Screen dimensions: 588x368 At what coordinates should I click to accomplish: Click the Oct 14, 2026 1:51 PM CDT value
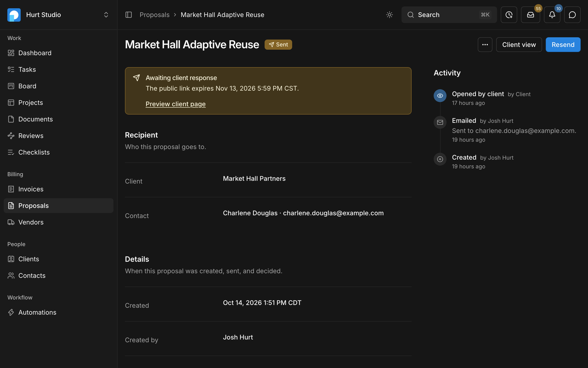point(262,303)
